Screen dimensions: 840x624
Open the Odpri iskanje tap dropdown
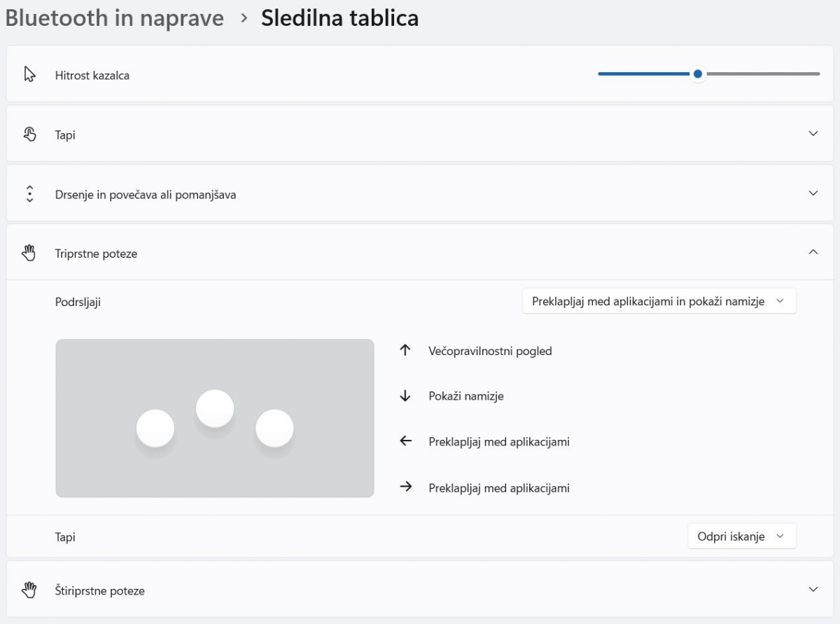[x=741, y=536]
